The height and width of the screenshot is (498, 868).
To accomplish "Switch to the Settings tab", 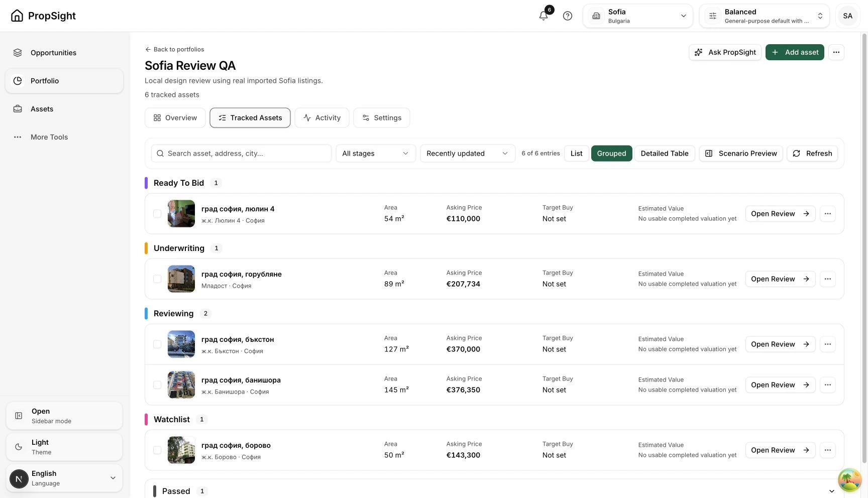I will [x=382, y=118].
